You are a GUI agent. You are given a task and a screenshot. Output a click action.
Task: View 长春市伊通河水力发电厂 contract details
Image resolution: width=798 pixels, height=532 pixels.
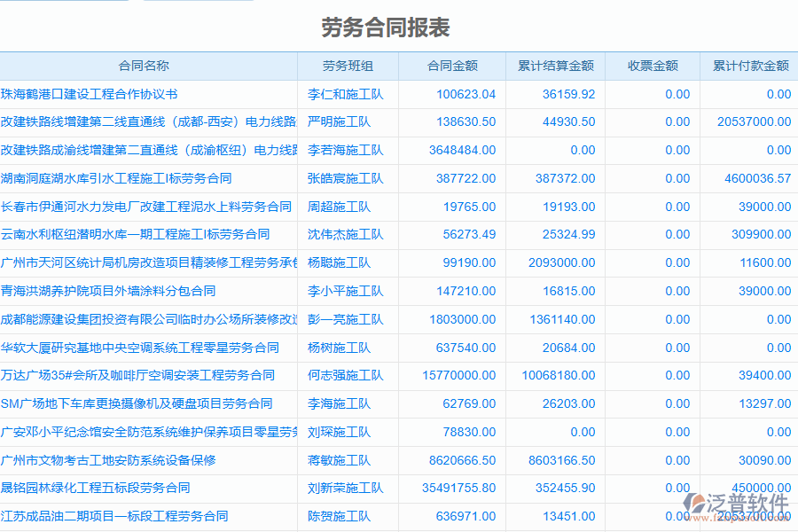click(x=146, y=207)
